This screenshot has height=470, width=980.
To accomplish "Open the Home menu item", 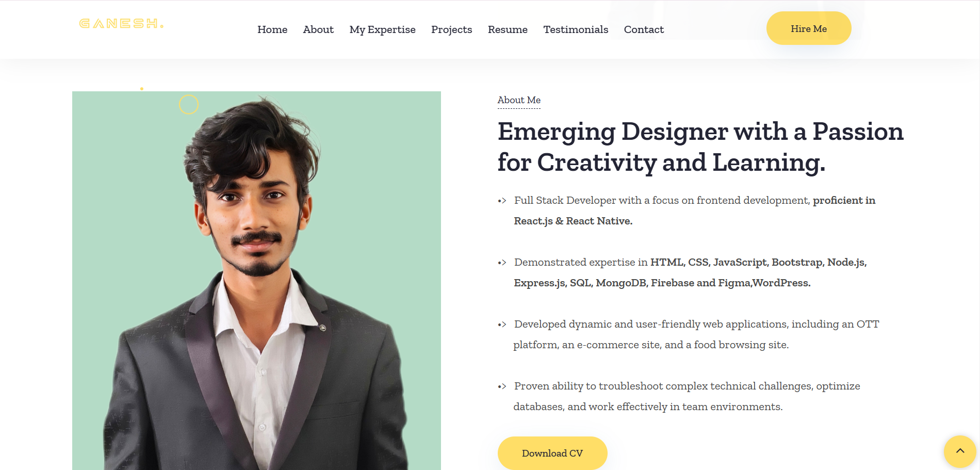I will coord(272,29).
